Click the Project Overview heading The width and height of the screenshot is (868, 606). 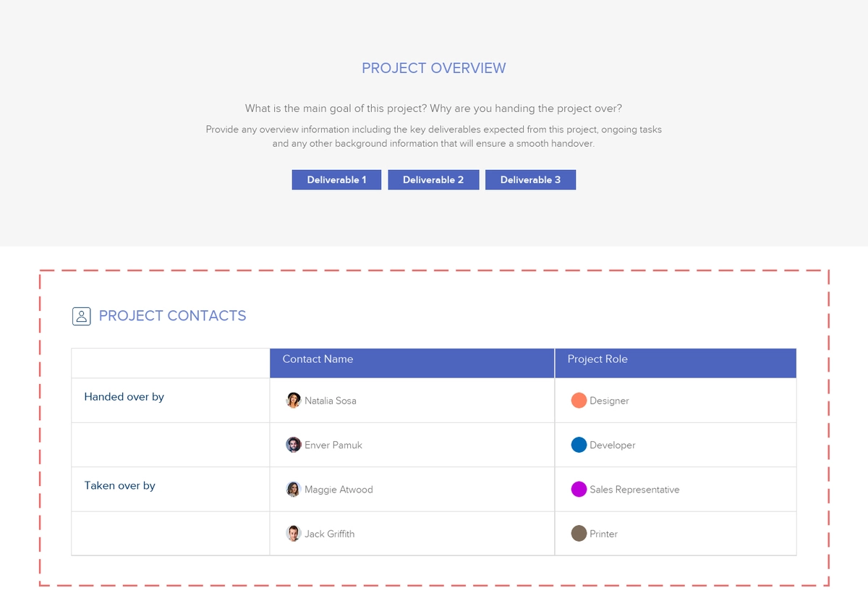point(434,68)
